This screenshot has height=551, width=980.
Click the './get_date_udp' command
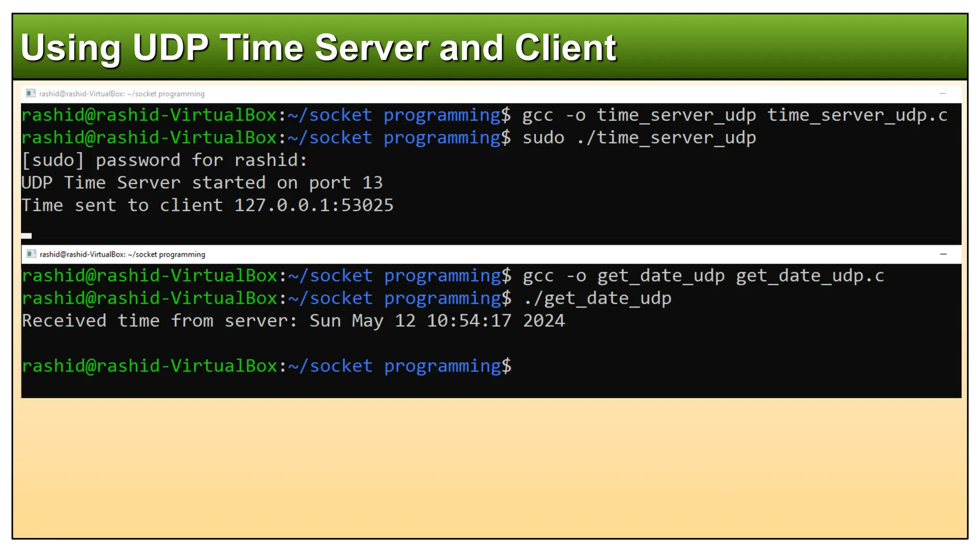point(597,298)
